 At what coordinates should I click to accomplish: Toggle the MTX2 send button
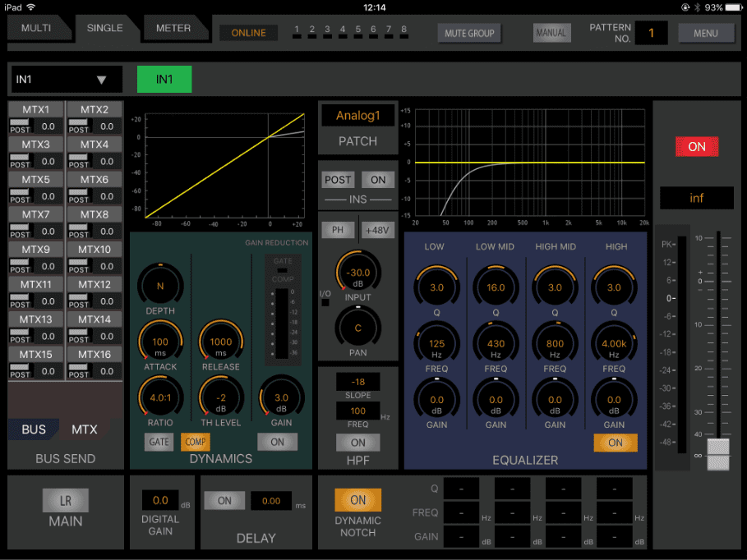click(95, 109)
